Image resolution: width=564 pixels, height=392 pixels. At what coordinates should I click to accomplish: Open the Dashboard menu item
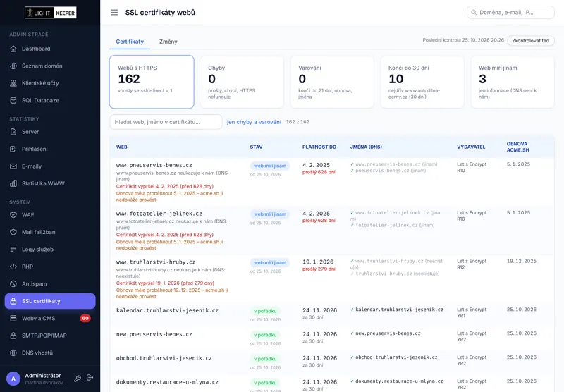click(50, 49)
